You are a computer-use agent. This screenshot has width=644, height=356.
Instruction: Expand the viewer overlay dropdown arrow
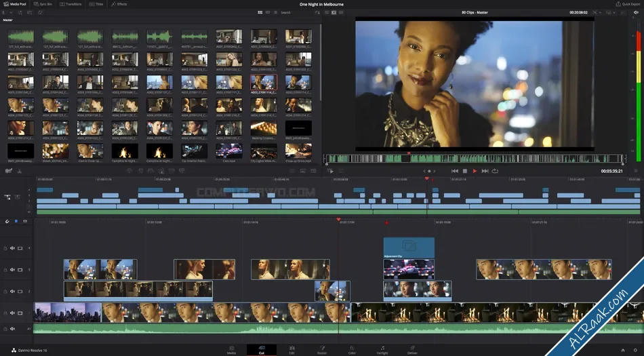coord(616,13)
